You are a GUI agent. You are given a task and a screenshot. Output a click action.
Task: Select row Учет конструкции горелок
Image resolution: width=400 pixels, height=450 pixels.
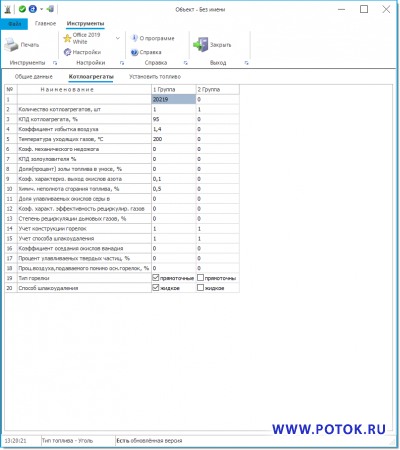[x=84, y=229]
